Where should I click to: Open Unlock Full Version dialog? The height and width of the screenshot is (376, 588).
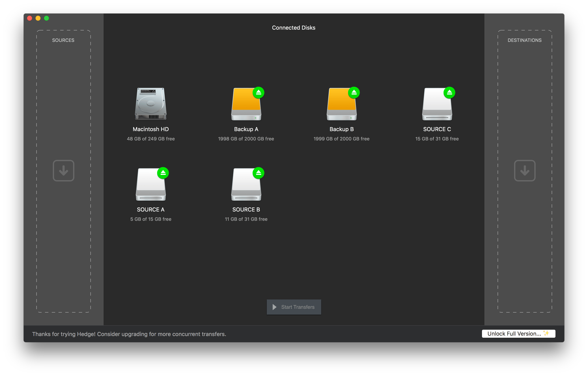[518, 334]
